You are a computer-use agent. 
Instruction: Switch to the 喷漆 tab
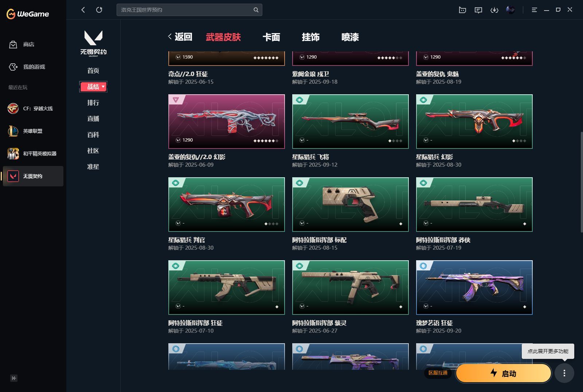click(x=350, y=37)
